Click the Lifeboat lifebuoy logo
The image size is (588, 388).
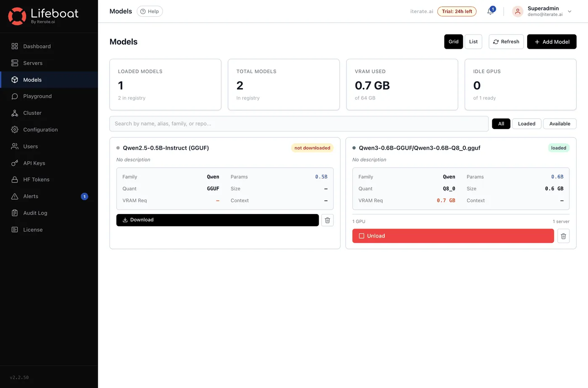click(17, 16)
